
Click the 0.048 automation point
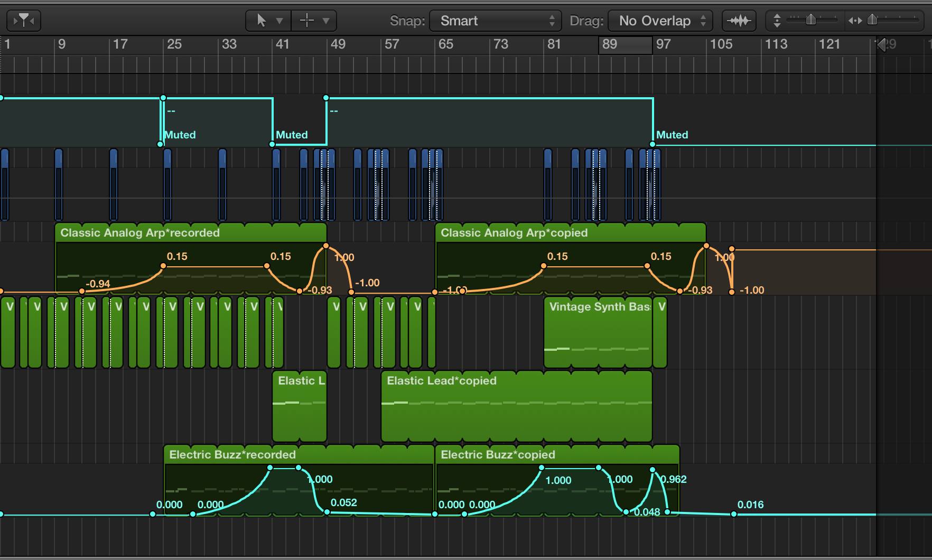click(x=626, y=512)
